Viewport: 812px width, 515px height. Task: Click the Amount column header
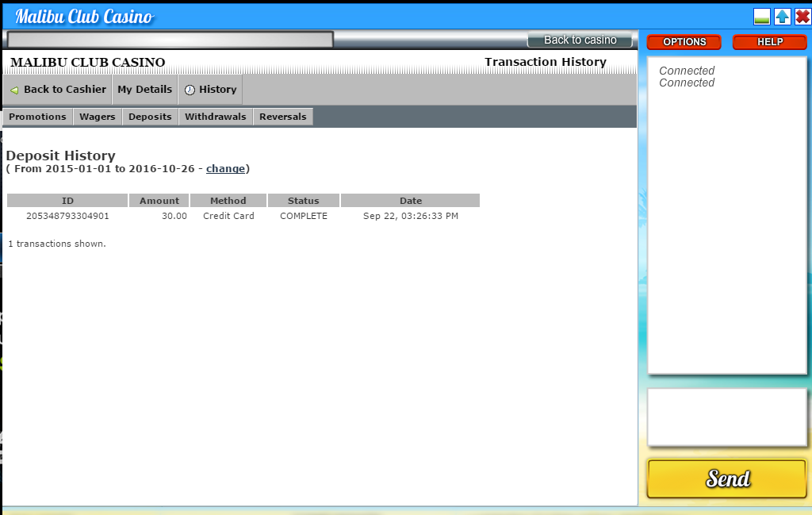click(x=159, y=201)
